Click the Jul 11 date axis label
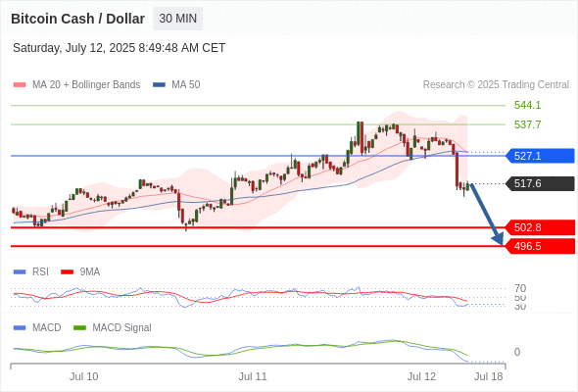 253,376
